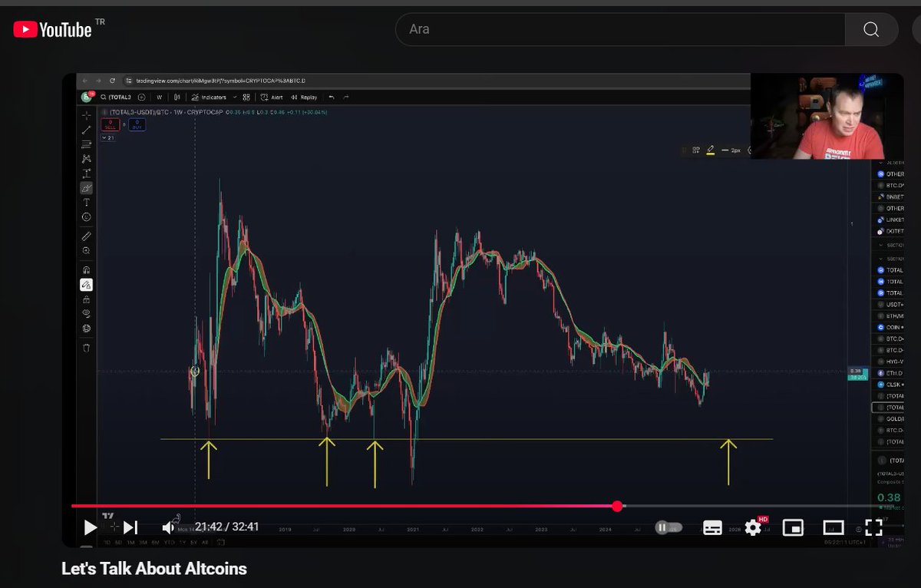The image size is (921, 588).
Task: Focus the Ara search field
Action: pos(620,29)
